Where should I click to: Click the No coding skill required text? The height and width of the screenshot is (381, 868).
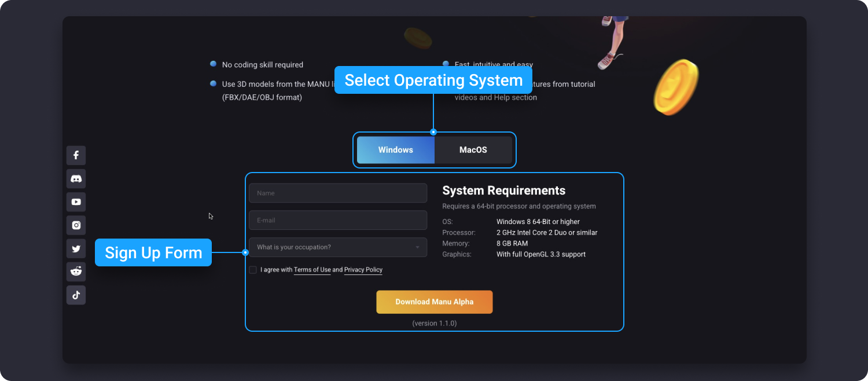pos(263,65)
